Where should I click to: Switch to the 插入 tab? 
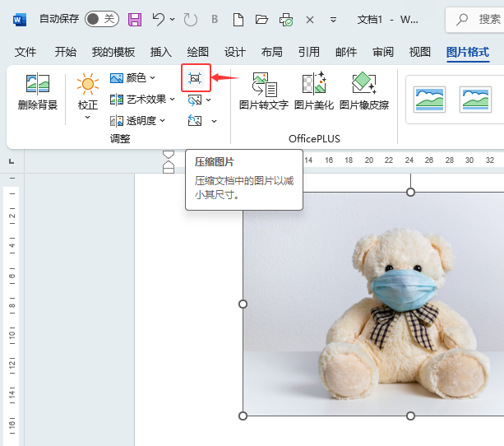coord(160,52)
